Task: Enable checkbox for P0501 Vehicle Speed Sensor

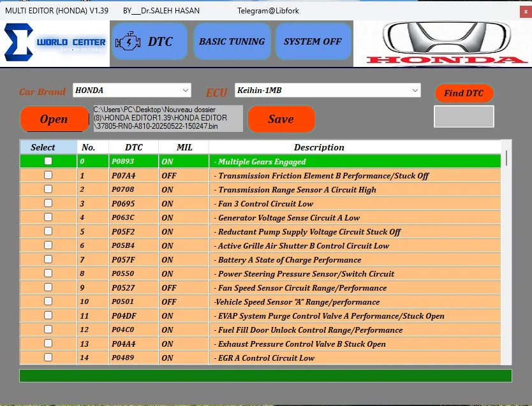Action: click(x=48, y=301)
